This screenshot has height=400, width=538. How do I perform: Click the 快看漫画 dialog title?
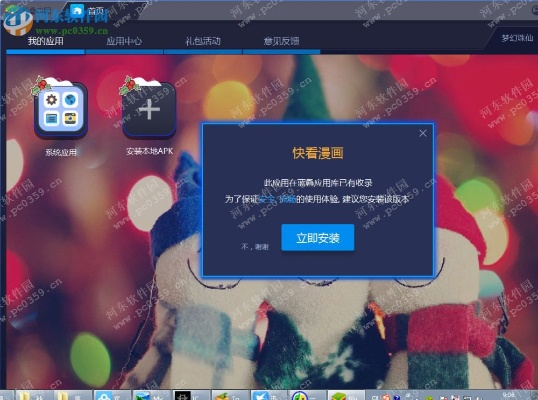click(x=318, y=153)
